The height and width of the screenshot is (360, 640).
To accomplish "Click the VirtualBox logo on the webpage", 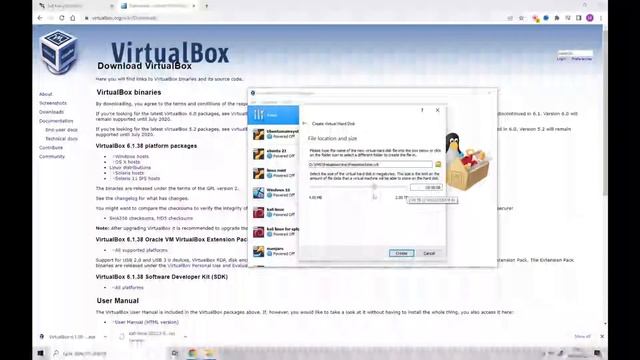I will click(59, 52).
